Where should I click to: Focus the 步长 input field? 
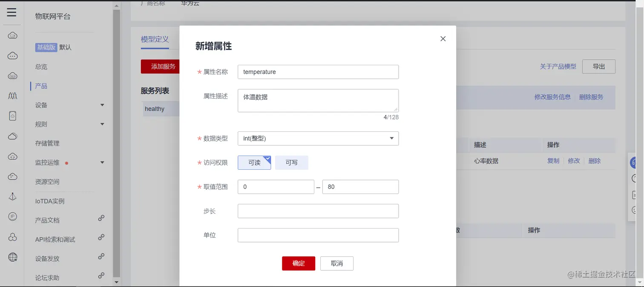pos(318,211)
